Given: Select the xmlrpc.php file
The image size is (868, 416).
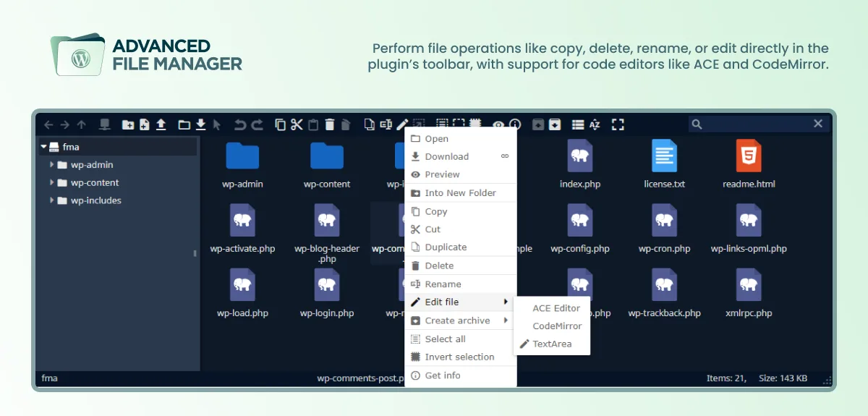Looking at the screenshot, I should [749, 294].
